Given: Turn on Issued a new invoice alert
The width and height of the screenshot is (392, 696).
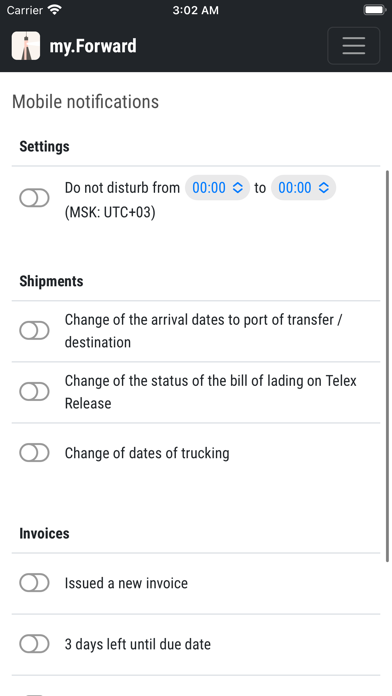Looking at the screenshot, I should pos(34,583).
